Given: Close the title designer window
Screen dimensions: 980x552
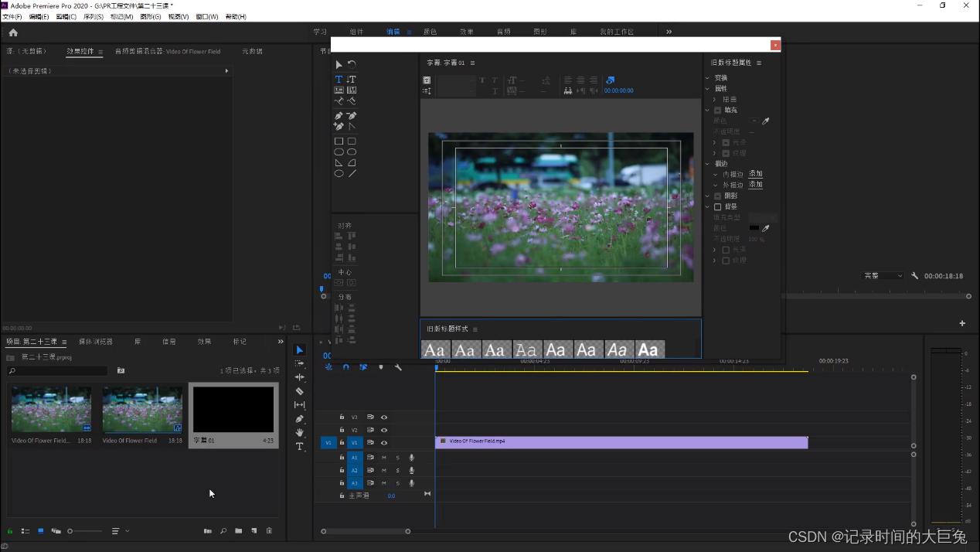Looking at the screenshot, I should point(775,46).
